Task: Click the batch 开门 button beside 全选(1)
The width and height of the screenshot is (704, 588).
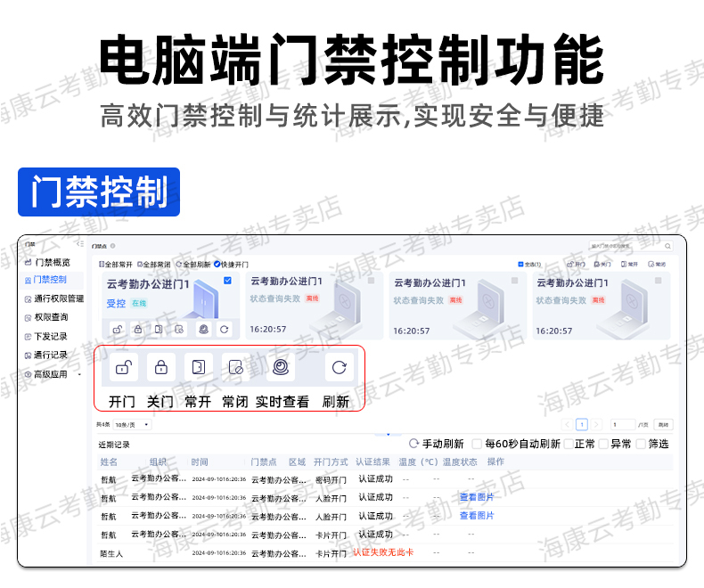Action: tap(576, 264)
